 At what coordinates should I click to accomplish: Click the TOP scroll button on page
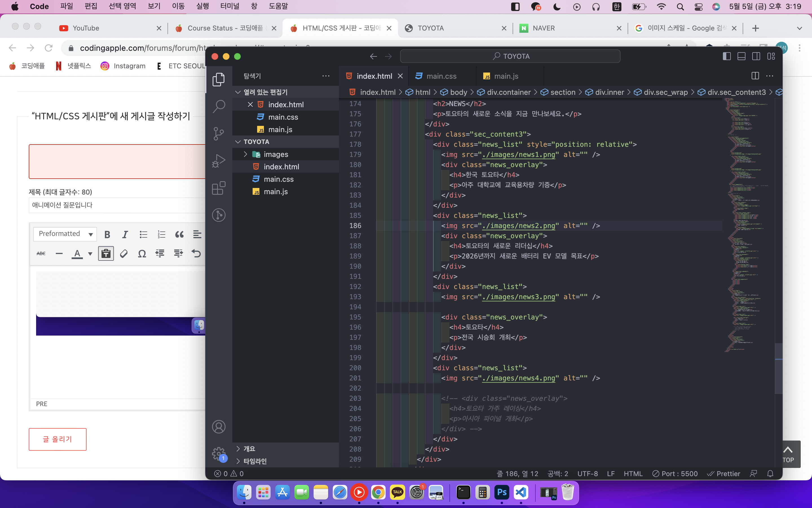(x=788, y=454)
